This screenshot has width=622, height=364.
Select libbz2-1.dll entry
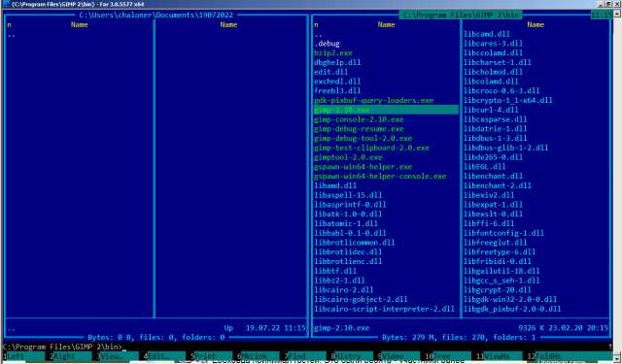tap(339, 281)
